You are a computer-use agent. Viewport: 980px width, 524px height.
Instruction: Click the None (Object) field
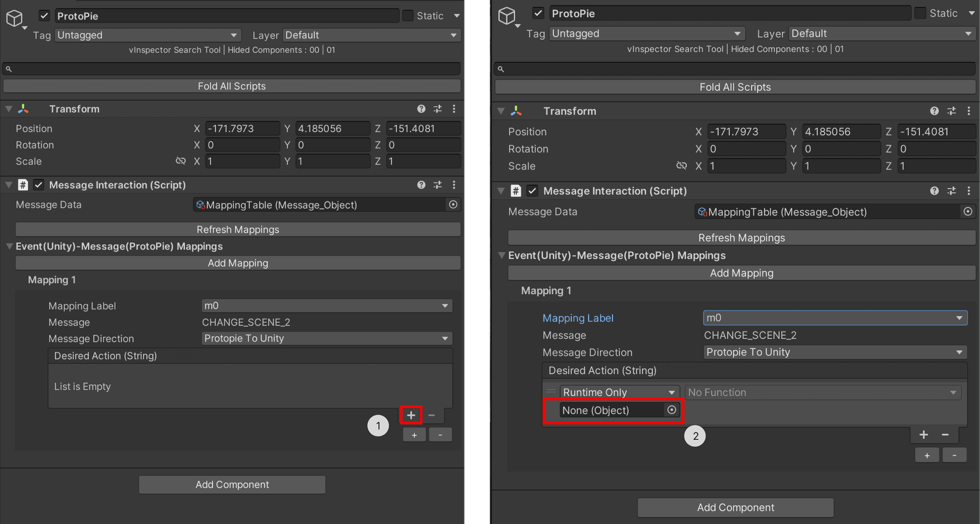619,410
